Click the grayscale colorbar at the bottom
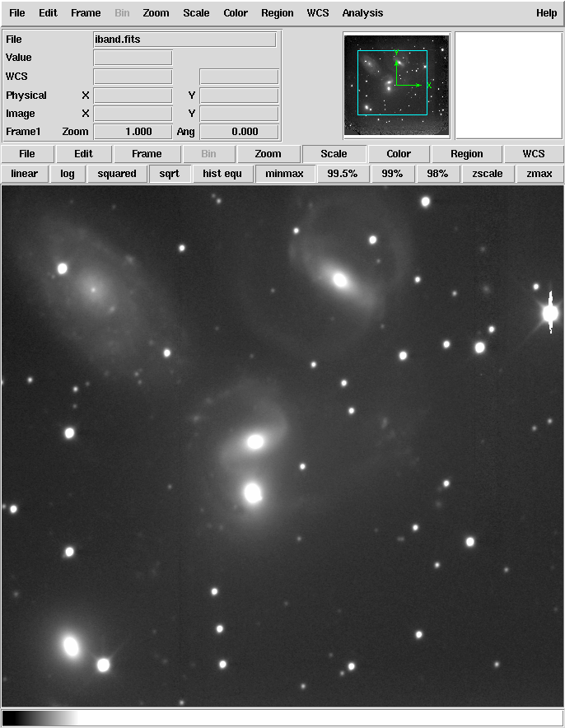 pos(282,718)
